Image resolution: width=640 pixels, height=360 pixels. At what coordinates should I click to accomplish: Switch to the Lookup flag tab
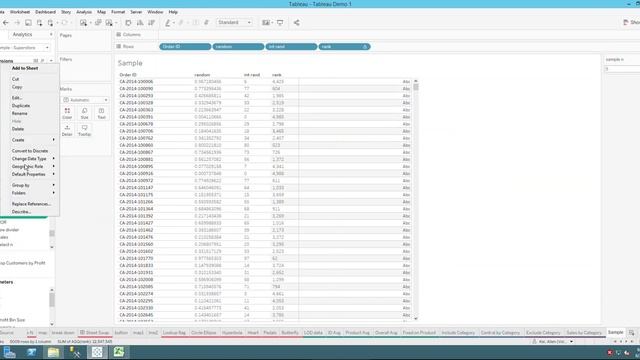click(x=174, y=333)
